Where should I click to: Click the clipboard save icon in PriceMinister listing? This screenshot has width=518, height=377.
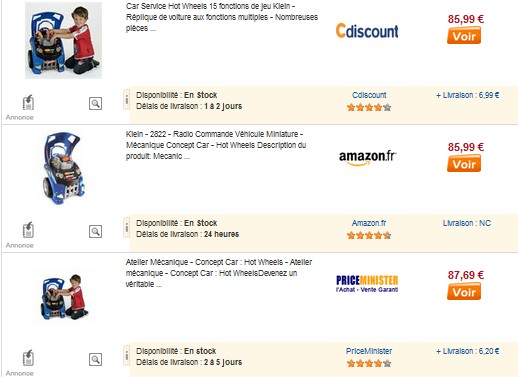click(28, 358)
